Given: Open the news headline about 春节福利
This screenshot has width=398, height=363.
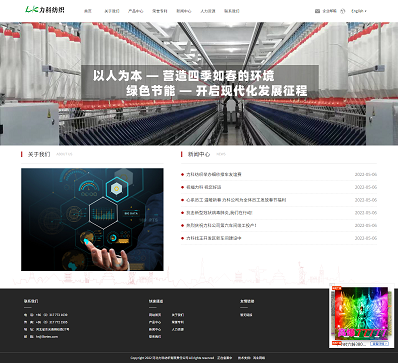Looking at the screenshot, I should [x=236, y=200].
